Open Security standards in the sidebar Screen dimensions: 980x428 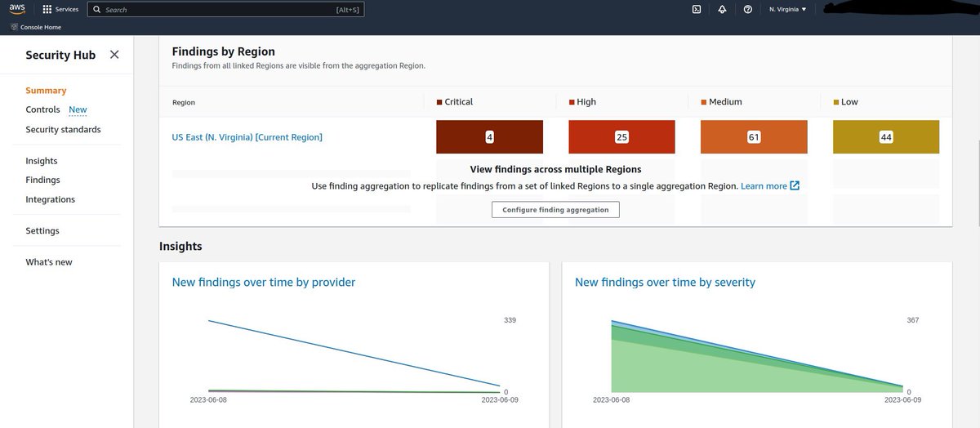63,130
